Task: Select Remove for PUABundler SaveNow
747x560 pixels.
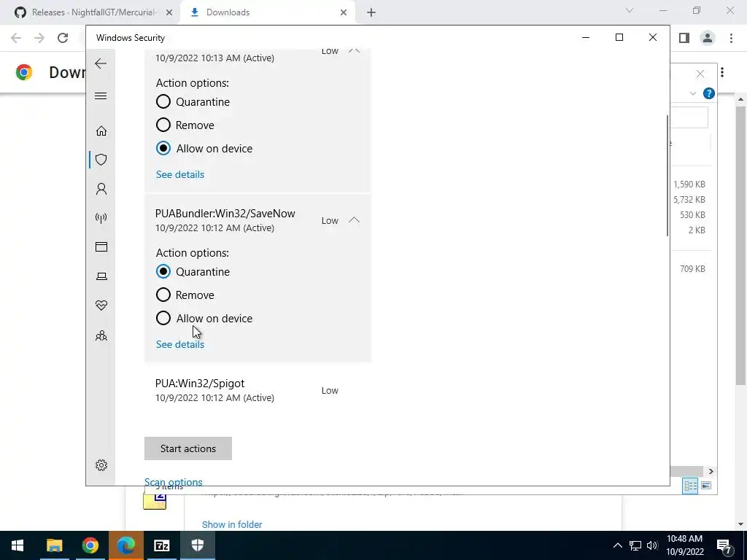Action: point(163,295)
